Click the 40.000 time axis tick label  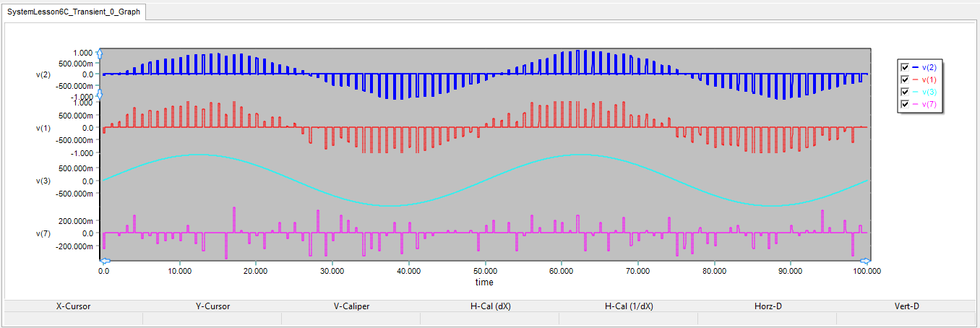pyautogui.click(x=408, y=272)
